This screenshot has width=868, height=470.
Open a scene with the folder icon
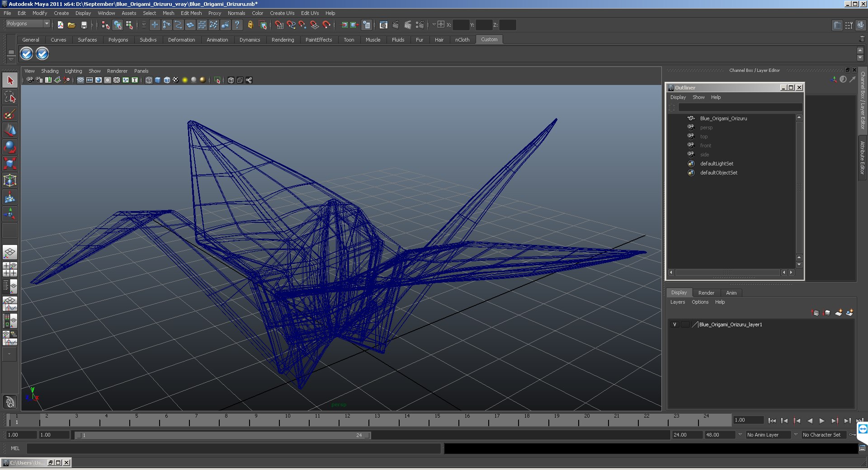coord(71,25)
